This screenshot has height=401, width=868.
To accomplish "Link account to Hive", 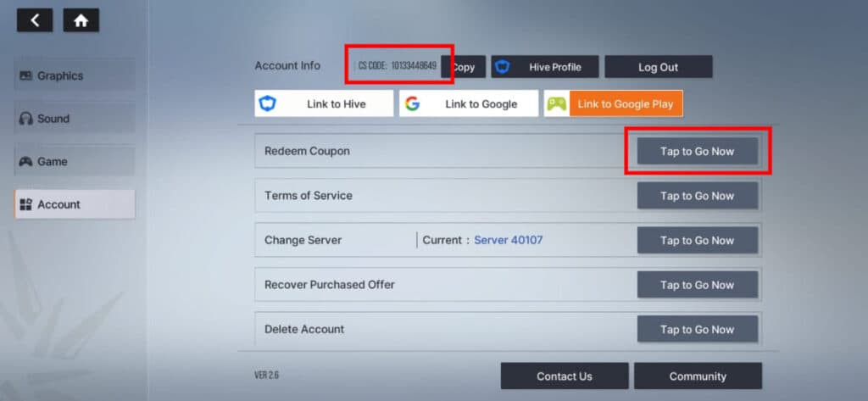I will (324, 103).
